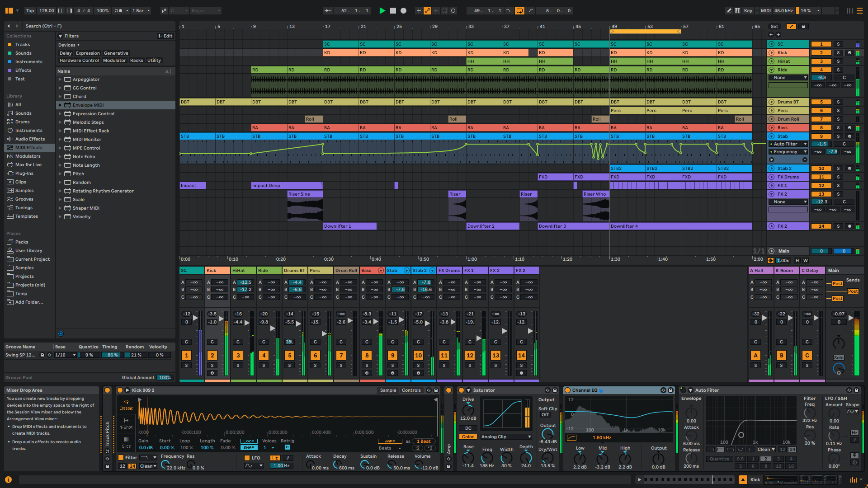This screenshot has width=868, height=488.
Task: Click the hot-swap icon on the Saturator device
Action: 547,390
